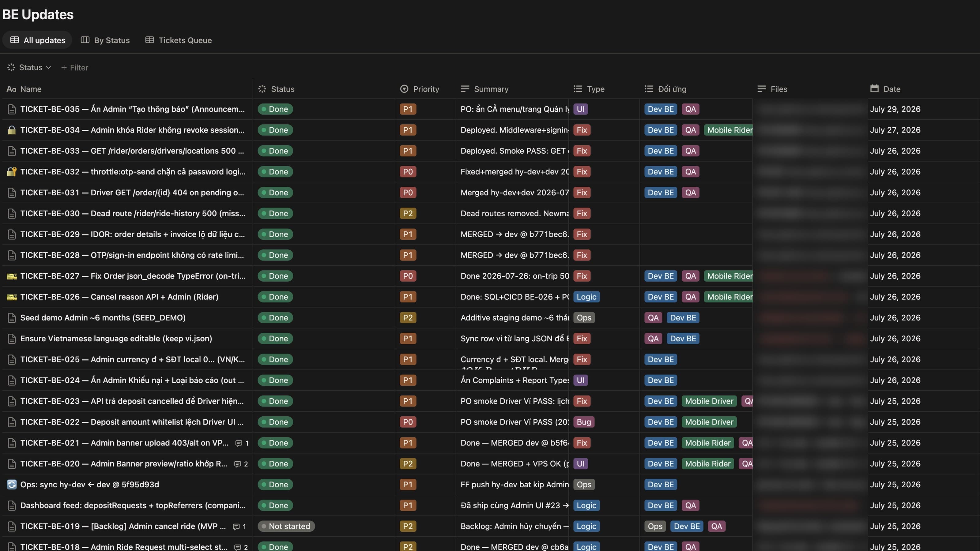Screen dimensions: 980x551
Task: Open TICKET-BE-033 GET /rider/orders page
Action: pyautogui.click(x=132, y=151)
